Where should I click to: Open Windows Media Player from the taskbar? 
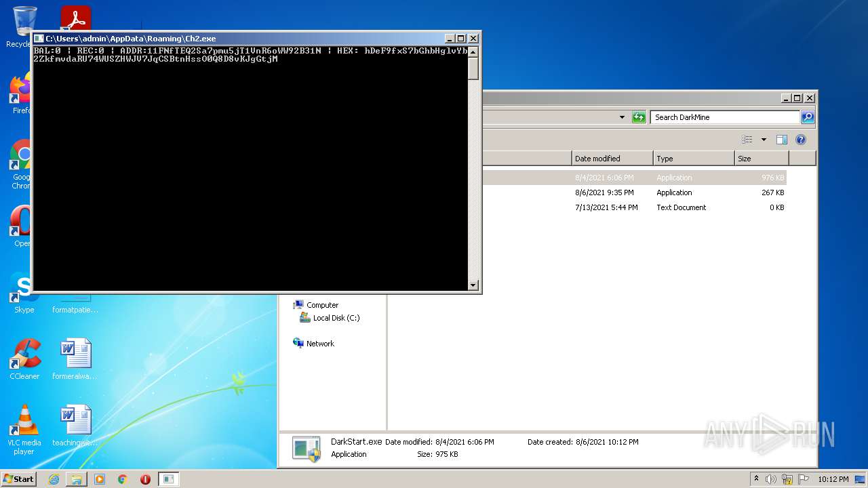100,479
